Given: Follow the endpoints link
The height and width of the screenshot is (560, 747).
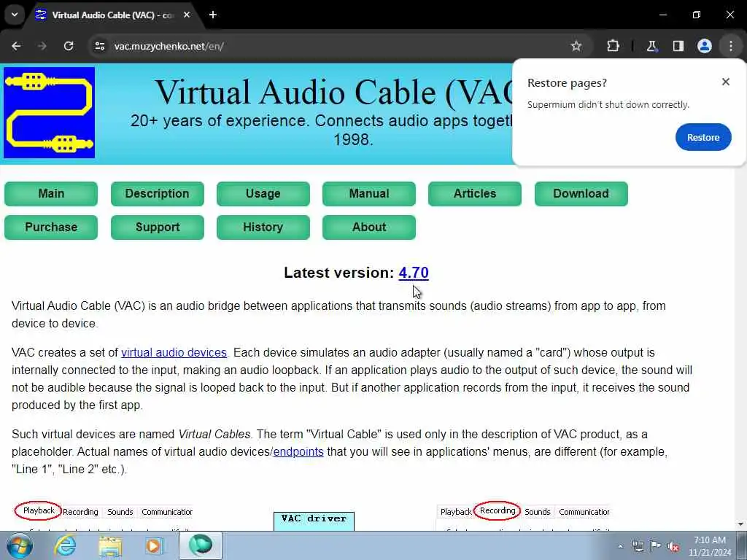Looking at the screenshot, I should (x=298, y=451).
